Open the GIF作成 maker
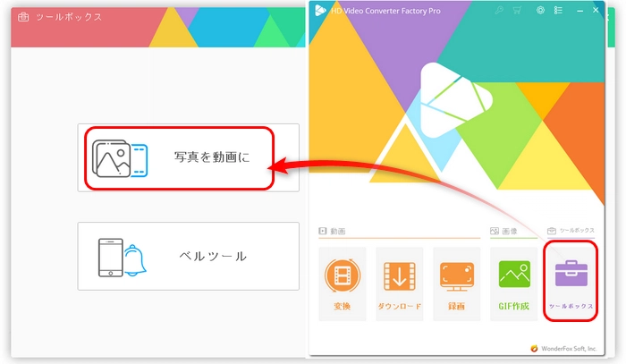The width and height of the screenshot is (626, 364). (513, 284)
